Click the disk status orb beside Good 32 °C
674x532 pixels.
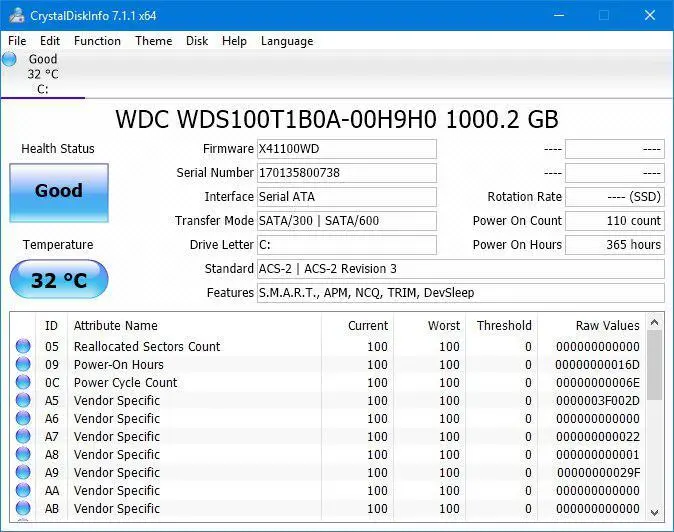click(9, 59)
